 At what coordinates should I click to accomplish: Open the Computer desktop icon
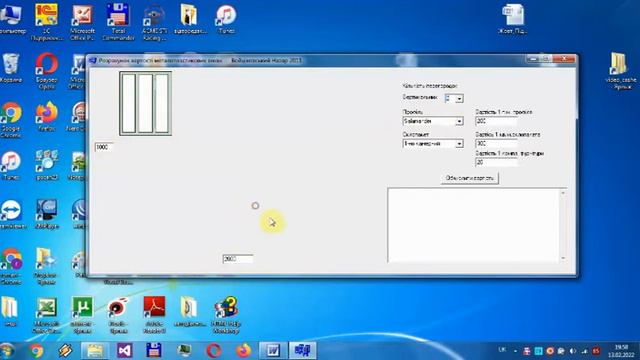coord(11,20)
